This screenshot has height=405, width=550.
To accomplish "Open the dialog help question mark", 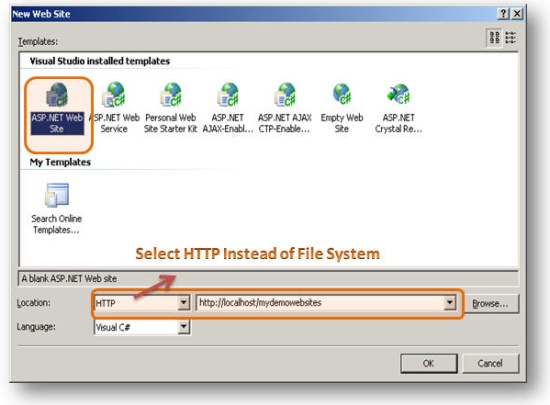I will click(503, 14).
